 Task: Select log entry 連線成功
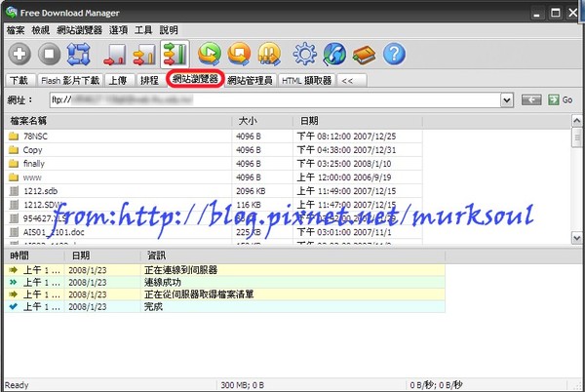[224, 283]
